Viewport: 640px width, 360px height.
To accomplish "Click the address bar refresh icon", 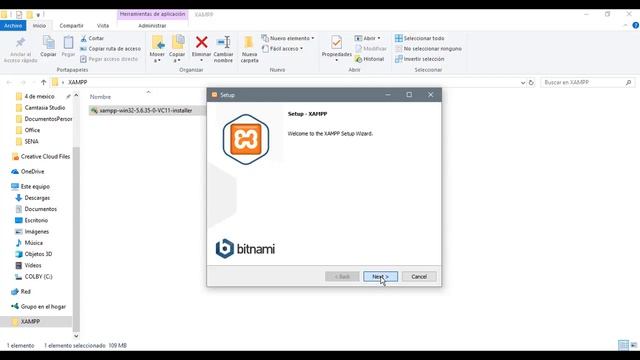I will (x=531, y=82).
